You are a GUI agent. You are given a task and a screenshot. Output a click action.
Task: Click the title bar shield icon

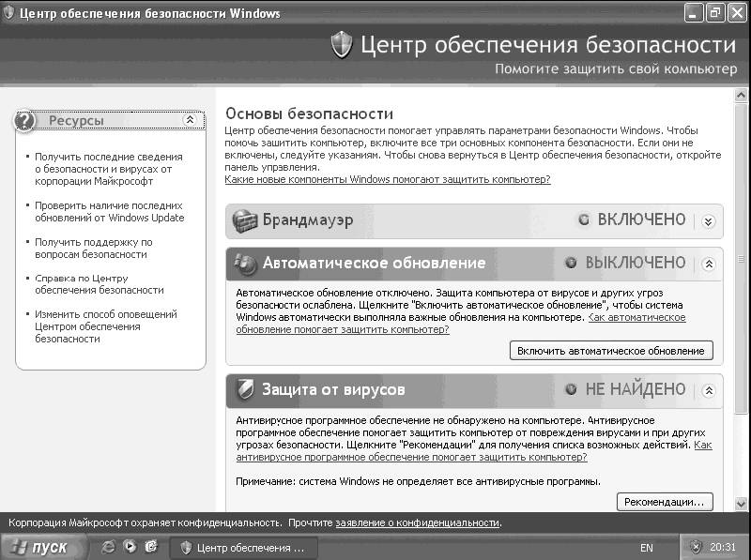click(x=9, y=12)
